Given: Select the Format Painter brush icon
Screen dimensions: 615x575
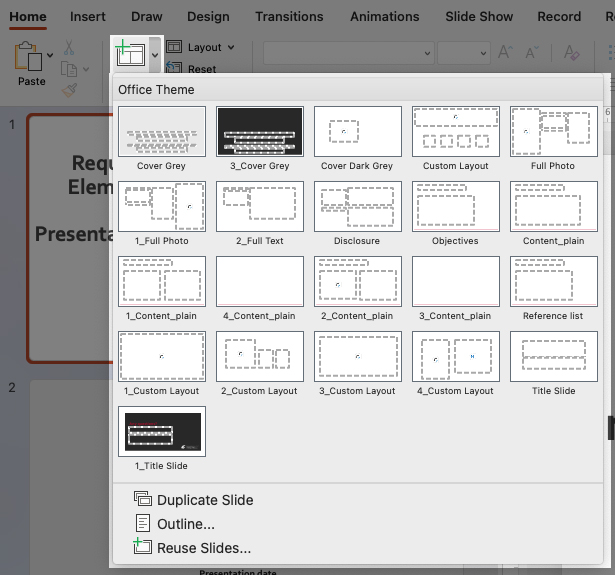Looking at the screenshot, I should click(x=69, y=90).
